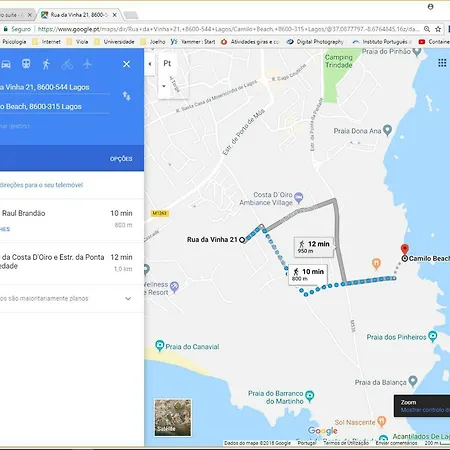450x450 pixels.
Task: Open the Terms of Use footer link
Action: 346,443
